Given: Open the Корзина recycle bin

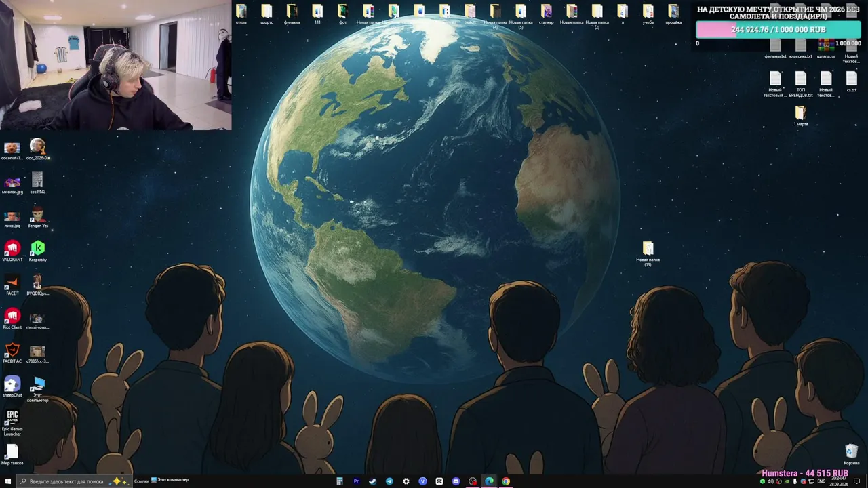Looking at the screenshot, I should click(x=852, y=455).
